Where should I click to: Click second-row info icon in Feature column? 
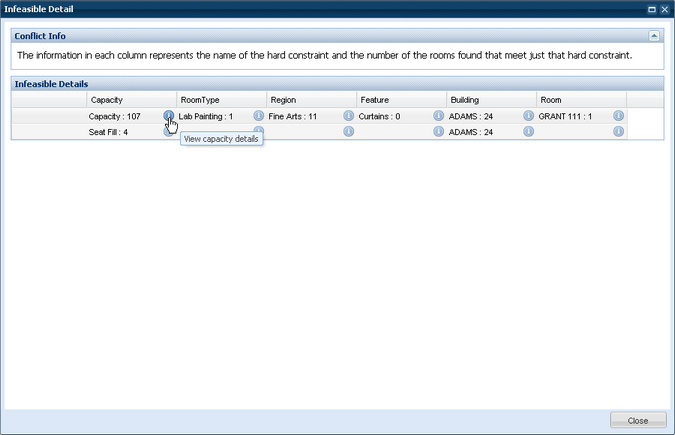[438, 132]
